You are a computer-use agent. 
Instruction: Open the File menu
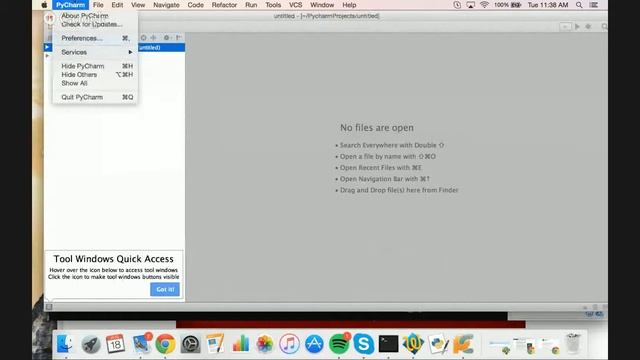pos(98,5)
